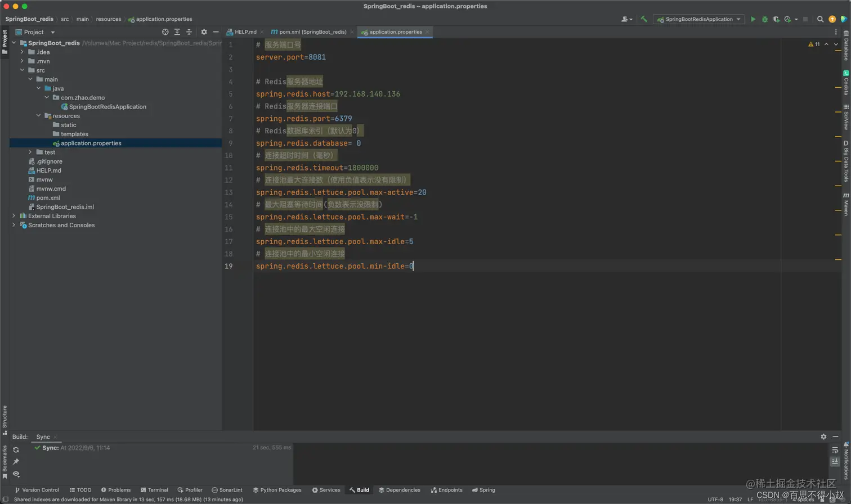Open the user account dropdown in toolbar
Viewport: 851px width, 504px height.
pos(626,19)
